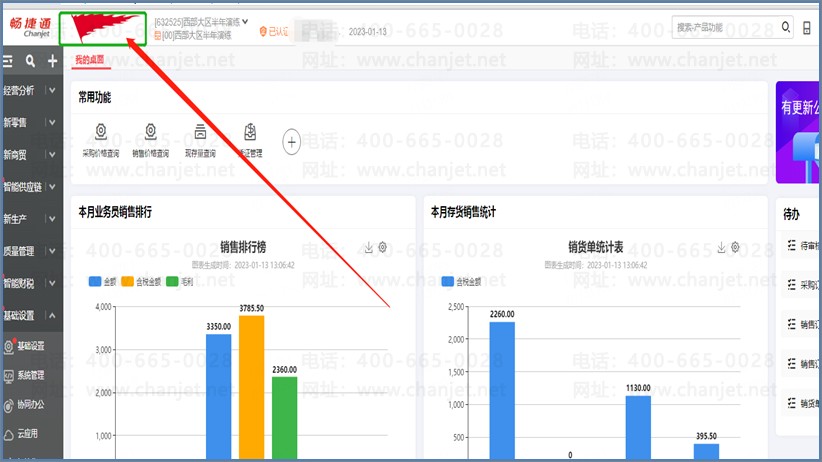Click the date 2023-01-13 in the header
822x462 pixels.
367,32
